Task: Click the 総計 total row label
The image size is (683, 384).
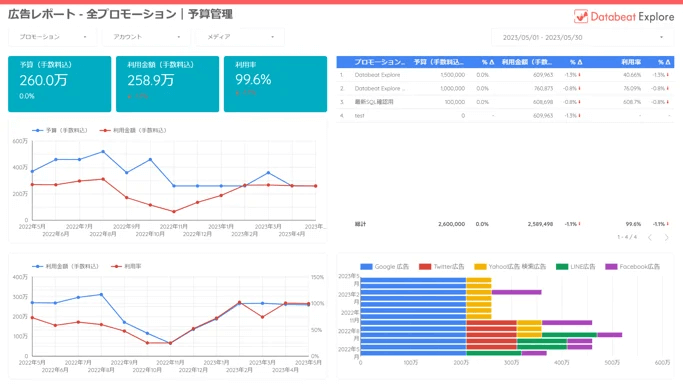Action: pyautogui.click(x=360, y=224)
